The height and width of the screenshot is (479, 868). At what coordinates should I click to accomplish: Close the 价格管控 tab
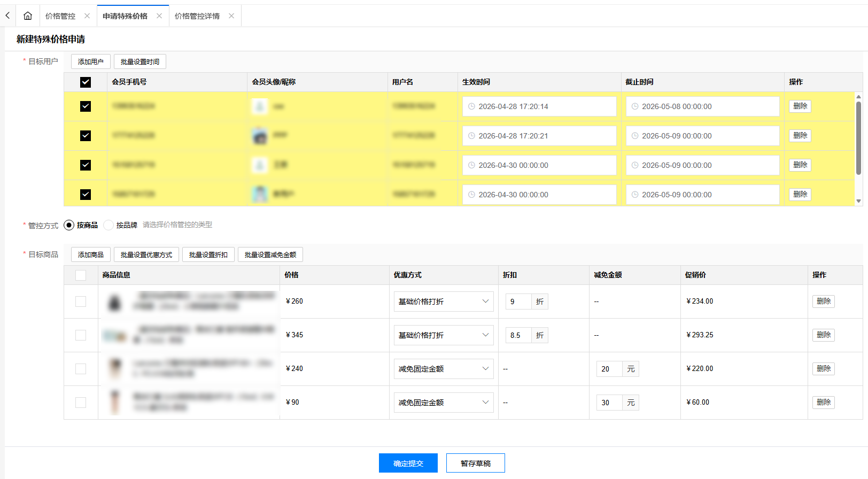coord(87,16)
